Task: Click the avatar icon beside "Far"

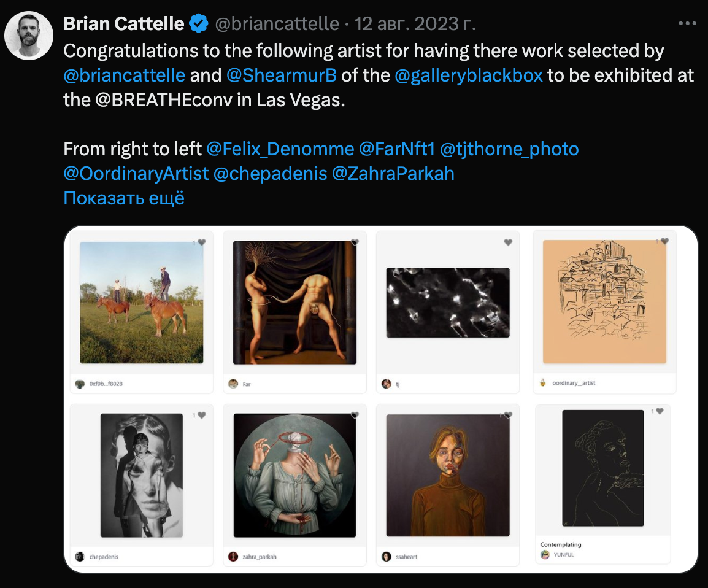Action: click(x=233, y=384)
